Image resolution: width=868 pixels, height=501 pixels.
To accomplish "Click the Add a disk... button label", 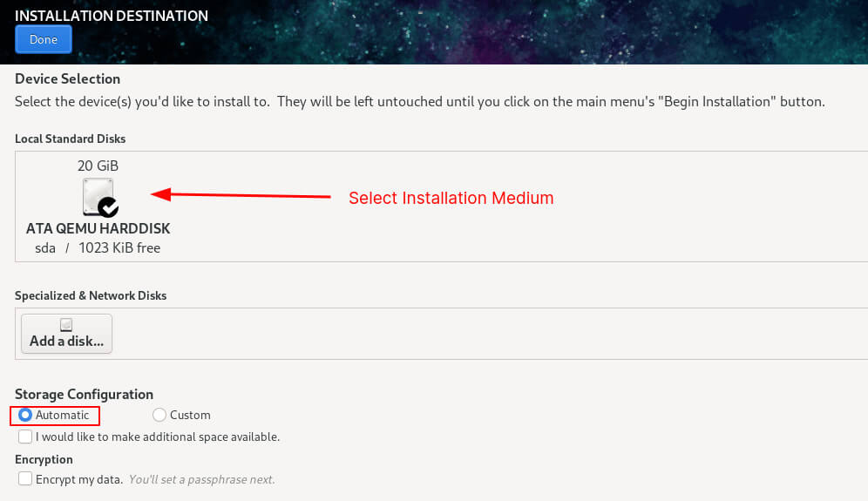I will [66, 342].
